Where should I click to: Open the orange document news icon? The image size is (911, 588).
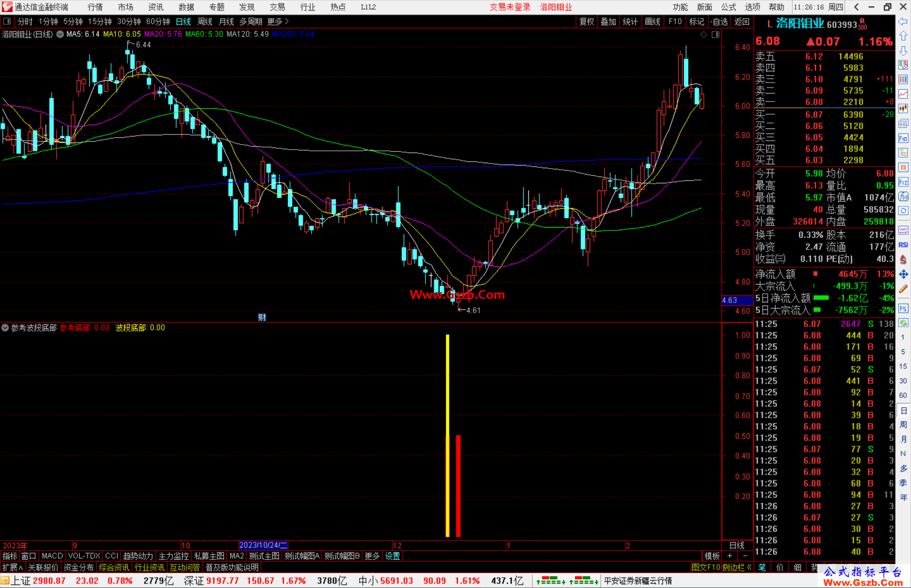point(903,167)
